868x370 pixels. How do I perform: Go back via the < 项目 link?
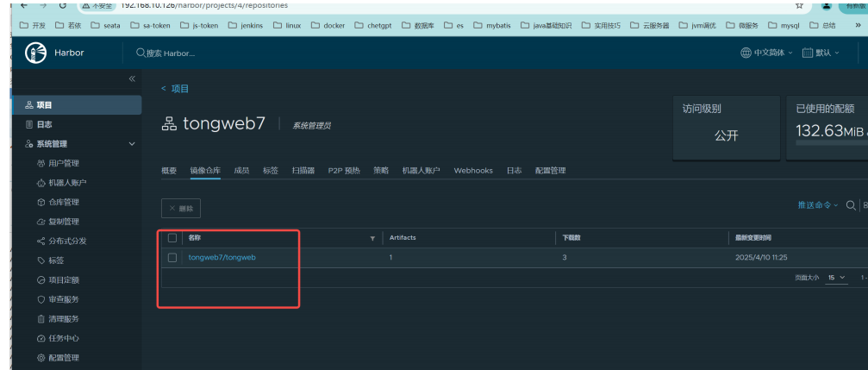click(175, 89)
